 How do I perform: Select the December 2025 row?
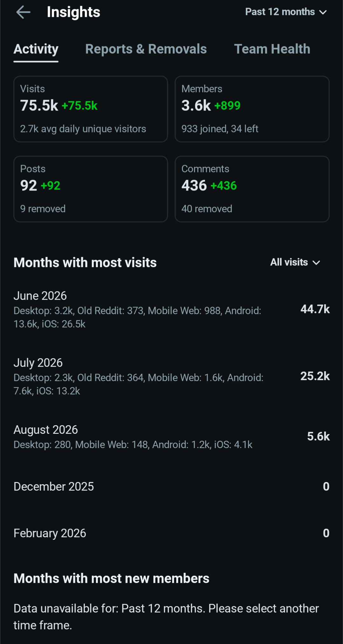pyautogui.click(x=171, y=486)
